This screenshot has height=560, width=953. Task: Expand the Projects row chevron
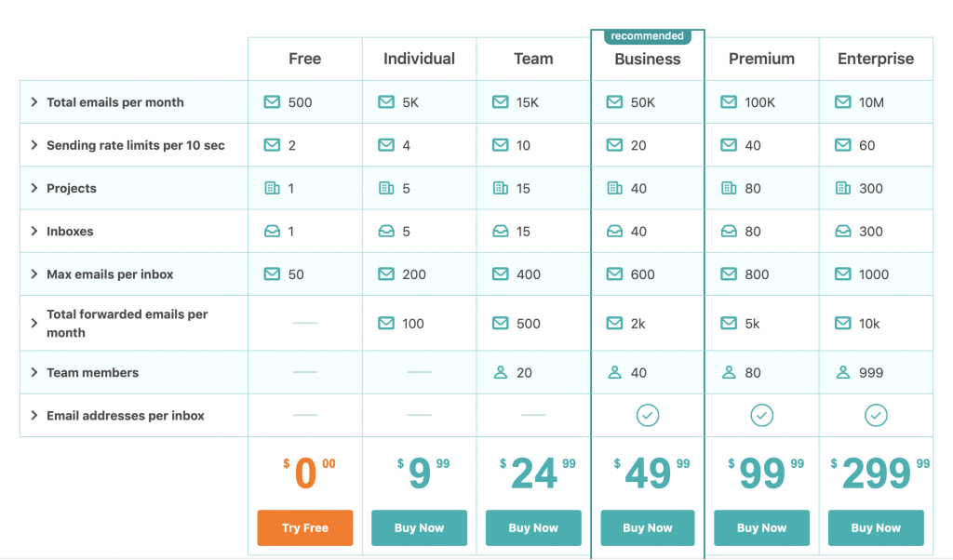point(34,188)
